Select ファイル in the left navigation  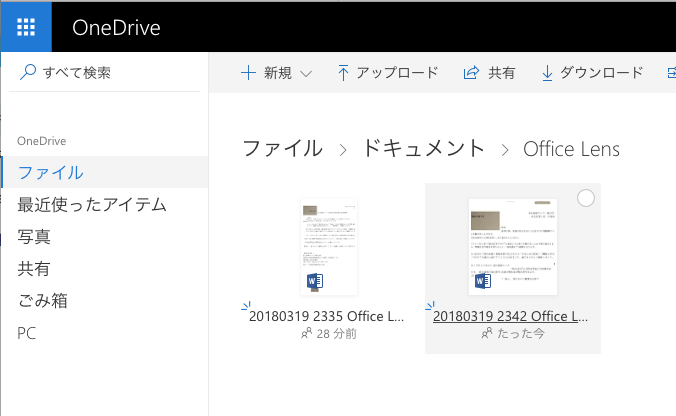[x=105, y=172]
